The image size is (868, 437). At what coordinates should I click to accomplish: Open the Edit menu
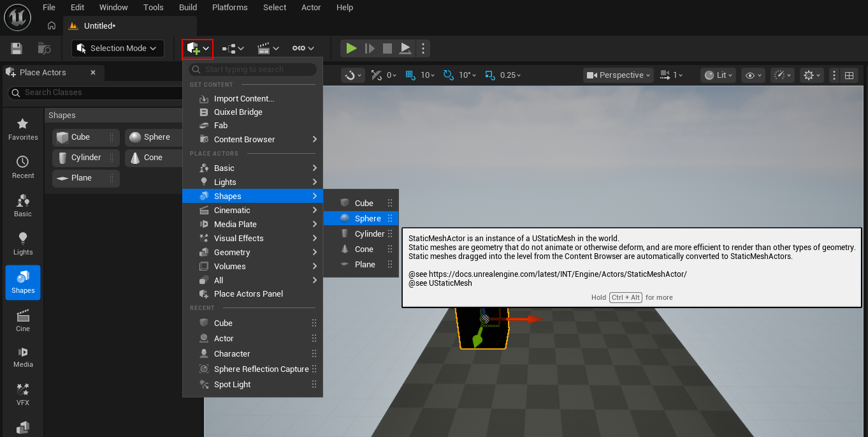click(x=78, y=8)
